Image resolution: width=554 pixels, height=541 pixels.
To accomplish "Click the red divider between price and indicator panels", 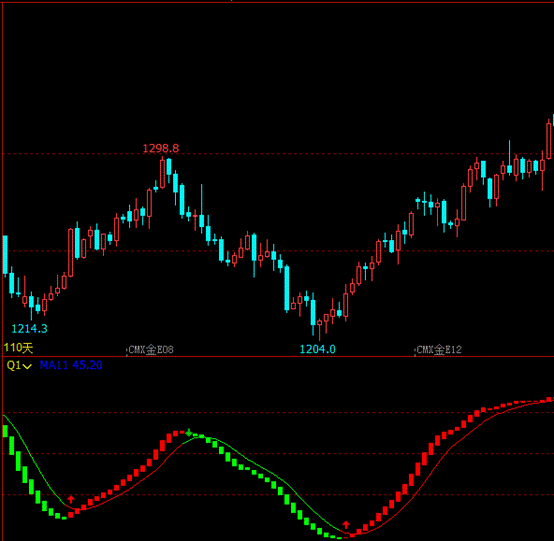I will [x=278, y=357].
